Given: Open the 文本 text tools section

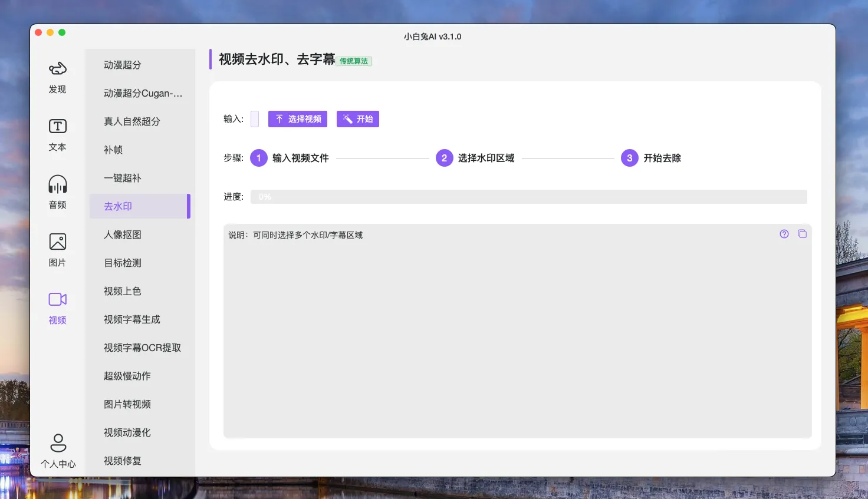Looking at the screenshot, I should (57, 135).
